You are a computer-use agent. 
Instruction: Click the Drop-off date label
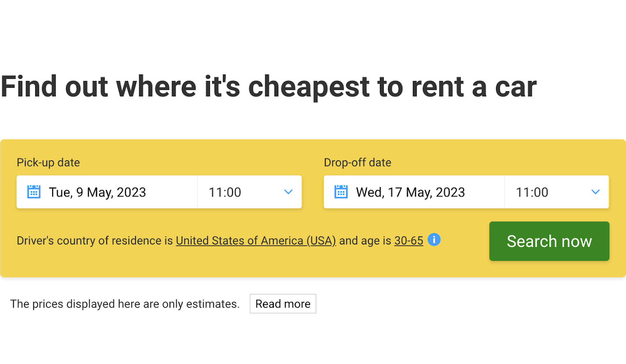click(357, 162)
